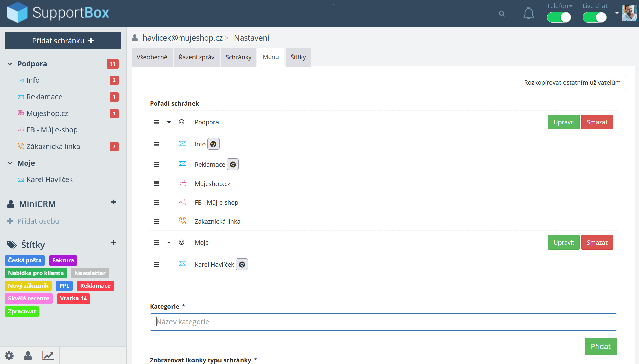639x364 pixels.
Task: Collapse Podpora category in order list
Action: pos(169,122)
